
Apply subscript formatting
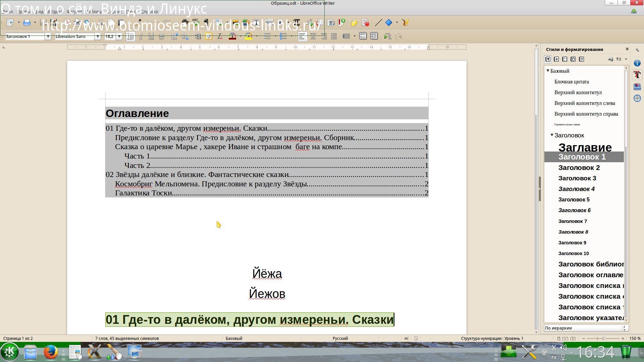pos(185,36)
